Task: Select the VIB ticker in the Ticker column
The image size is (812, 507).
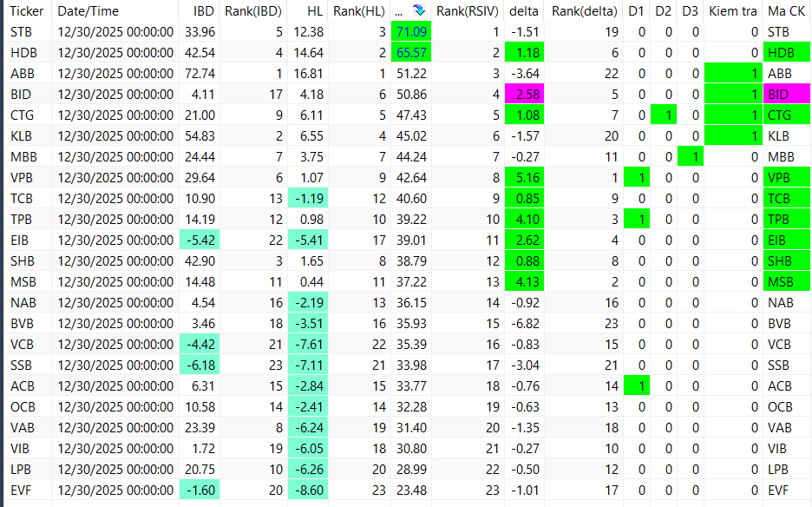Action: 20,448
